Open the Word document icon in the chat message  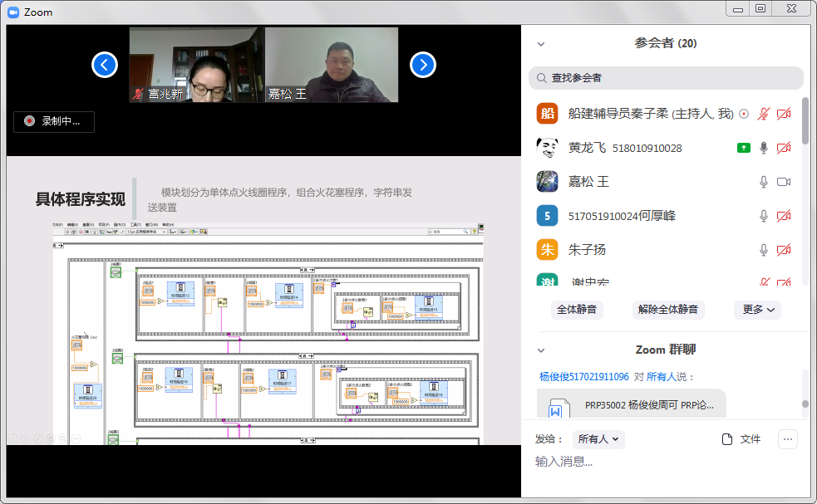555,409
